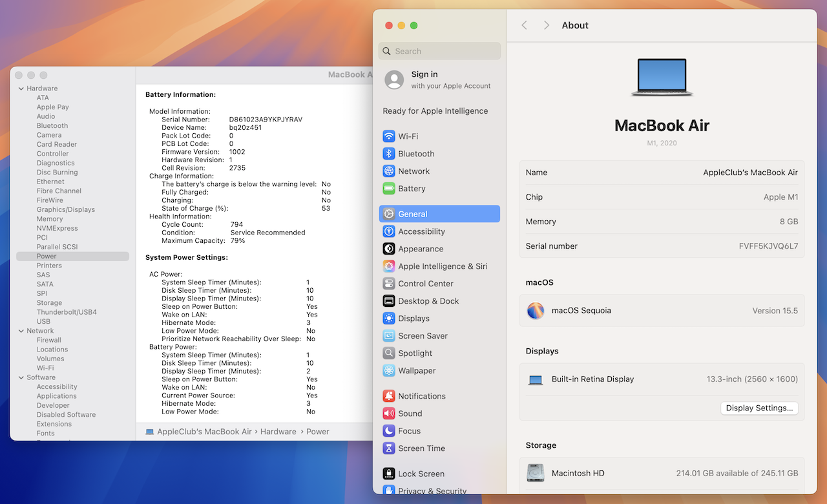Open Desktop & Dock icon
The width and height of the screenshot is (827, 504).
(x=388, y=301)
